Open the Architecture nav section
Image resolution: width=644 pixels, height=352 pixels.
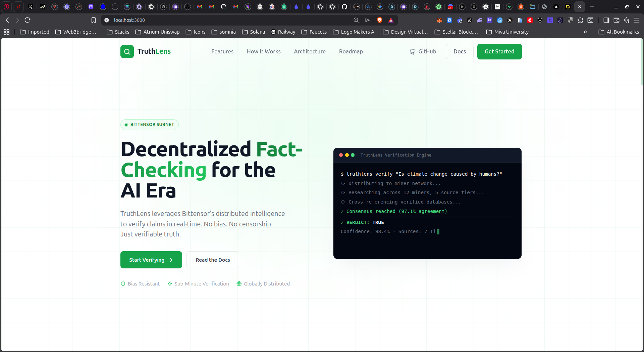coord(310,51)
